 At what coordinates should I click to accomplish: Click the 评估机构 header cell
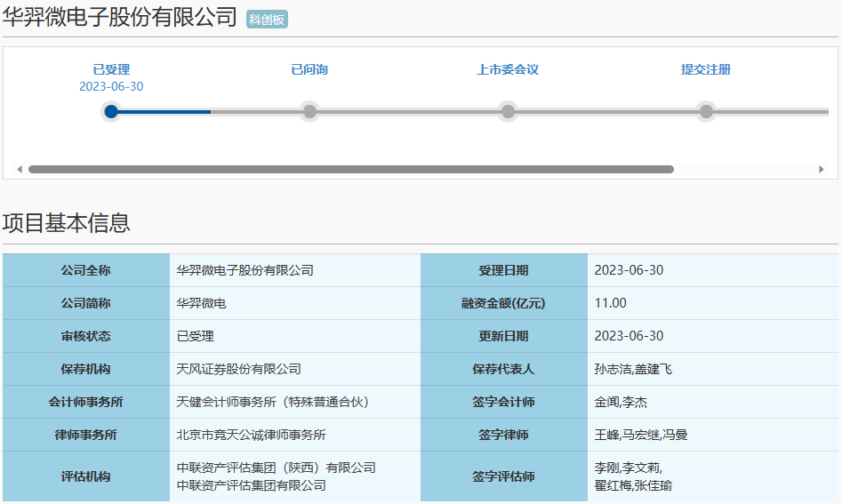click(86, 476)
